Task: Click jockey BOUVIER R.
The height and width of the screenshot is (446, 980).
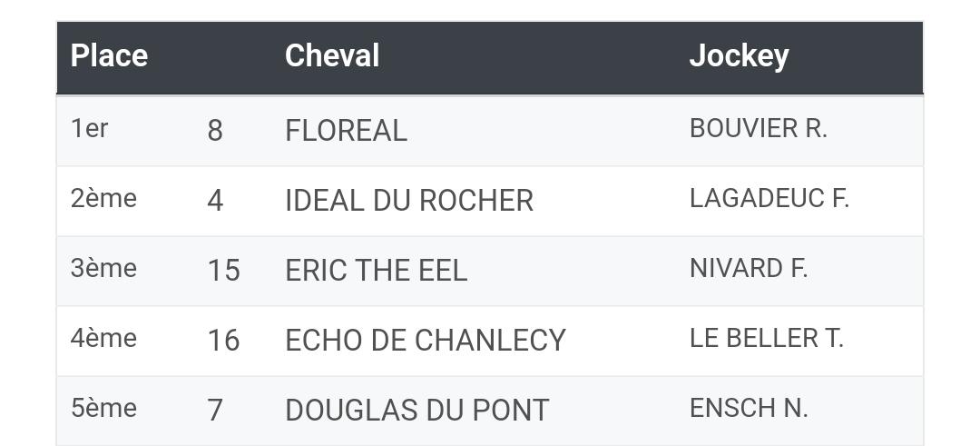Action: coord(758,128)
